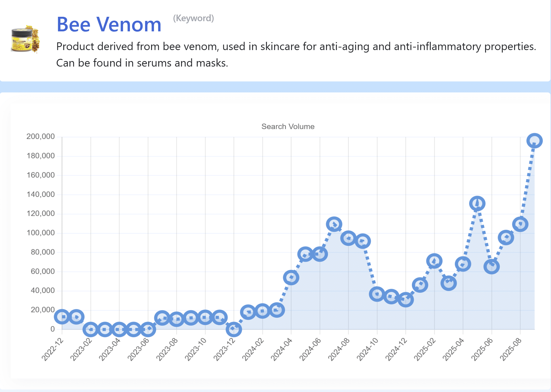
Task: Select the 2023-04 data point at zero
Action: 119,329
